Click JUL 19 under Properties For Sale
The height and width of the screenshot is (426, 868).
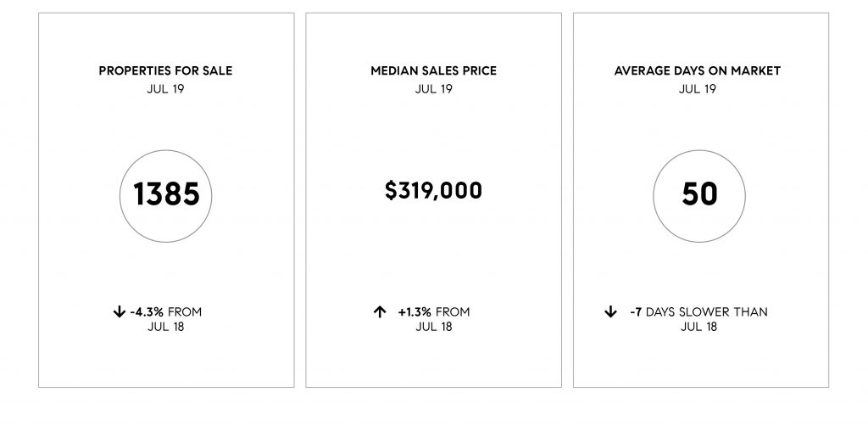(x=165, y=88)
